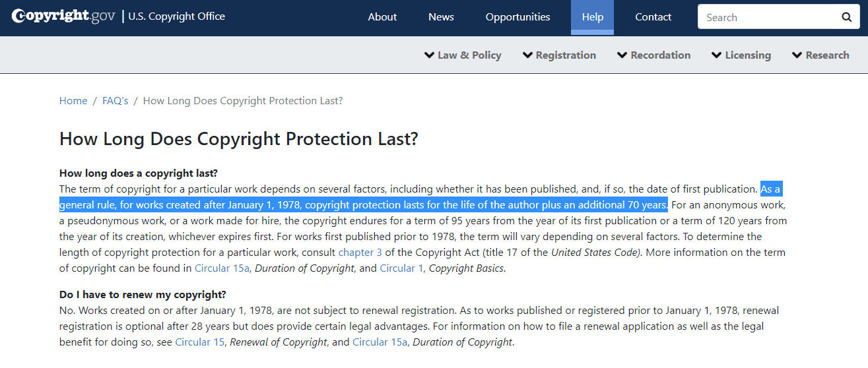Click the U.S. Copyright Office header text

pos(176,16)
